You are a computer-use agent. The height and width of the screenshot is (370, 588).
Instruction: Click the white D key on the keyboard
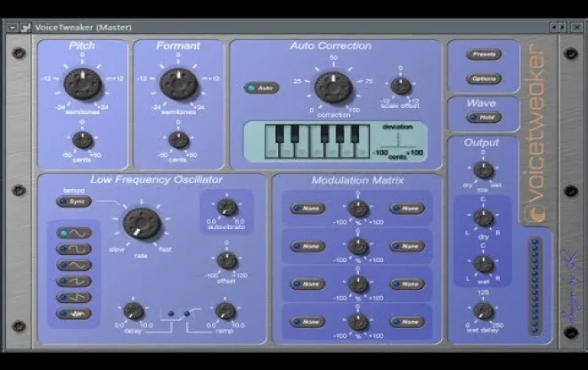click(x=287, y=151)
